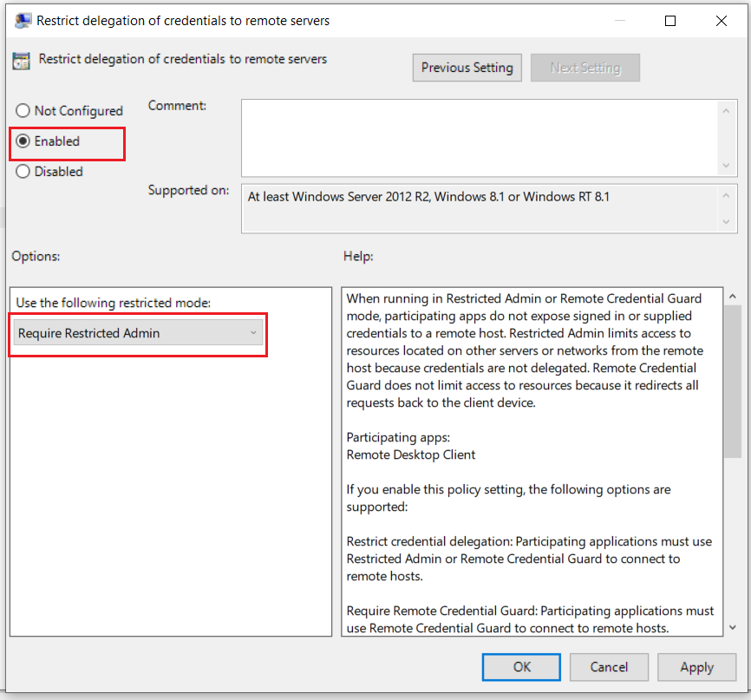Click the Supported on scroll down arrow

(x=726, y=222)
